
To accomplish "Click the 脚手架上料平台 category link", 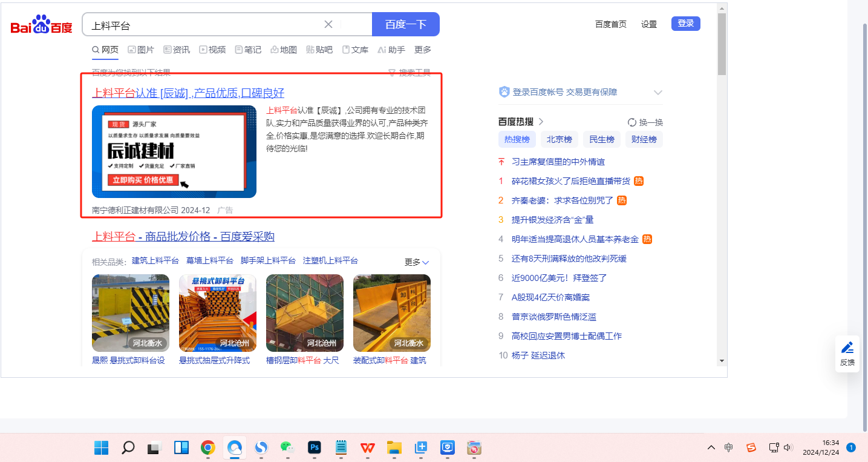I will [268, 260].
